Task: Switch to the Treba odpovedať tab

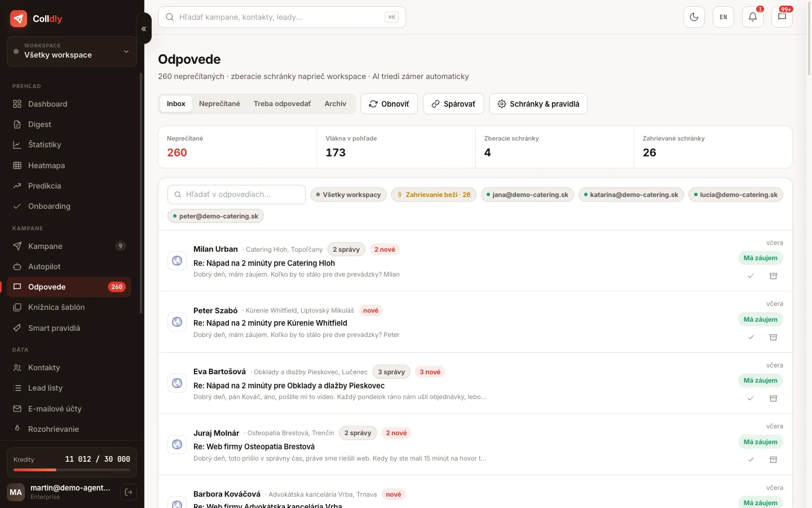Action: click(282, 104)
